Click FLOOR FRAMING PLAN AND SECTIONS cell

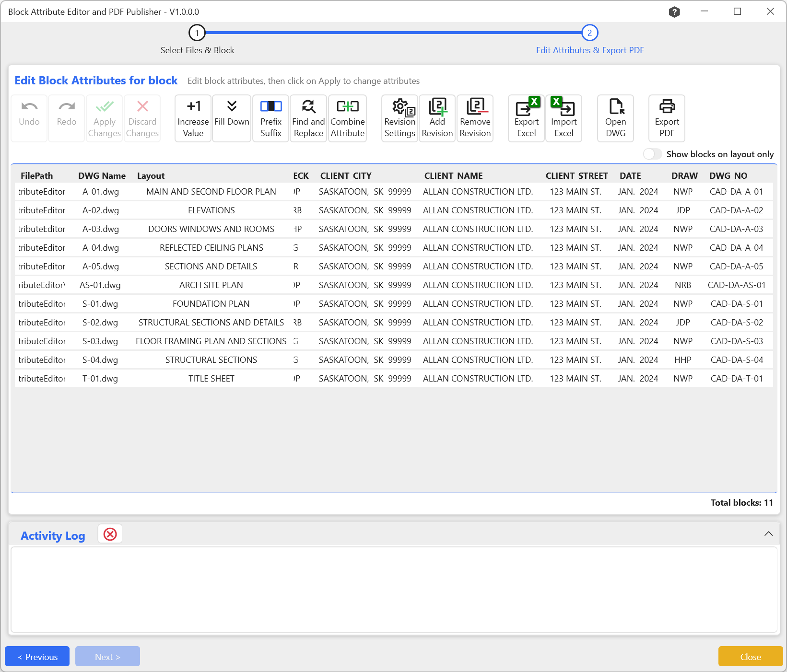(211, 341)
